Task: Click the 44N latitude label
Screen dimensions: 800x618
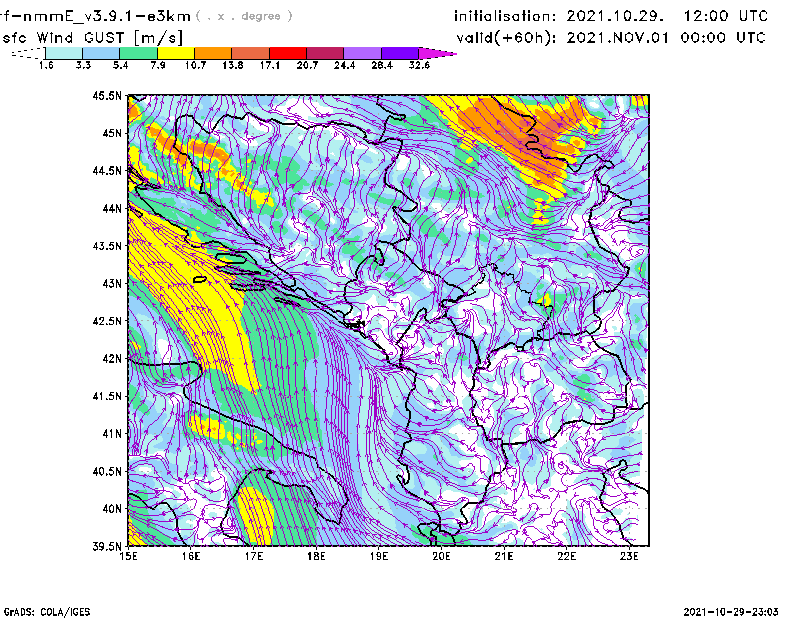Action: pos(112,208)
